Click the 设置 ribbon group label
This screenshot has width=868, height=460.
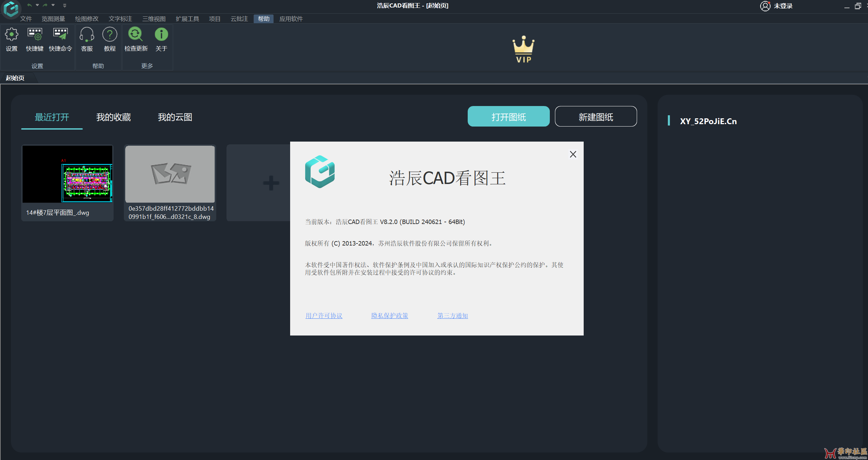pos(37,66)
